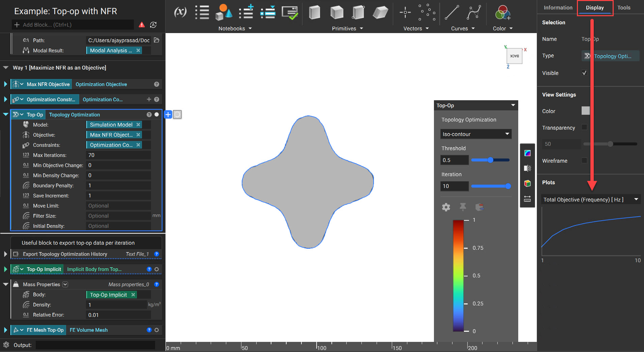Viewport: 644px width, 352px height.
Task: Select the point cloud vector tool
Action: click(x=427, y=12)
